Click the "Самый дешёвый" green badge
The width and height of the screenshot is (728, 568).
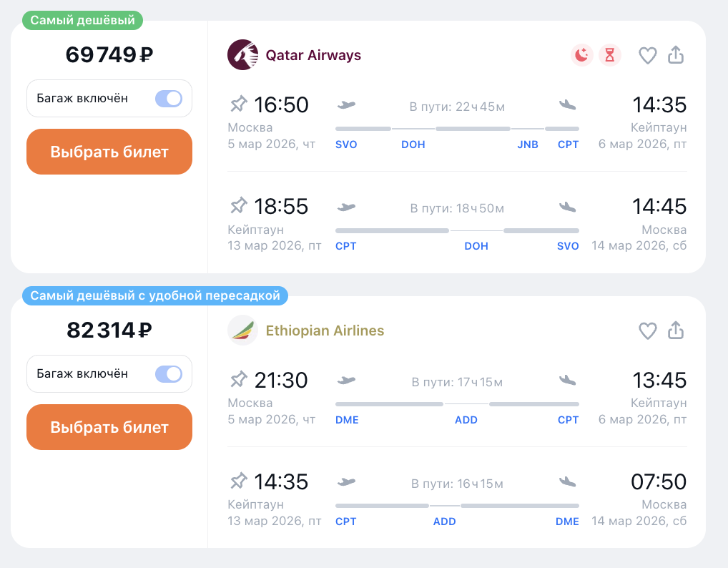tap(82, 21)
